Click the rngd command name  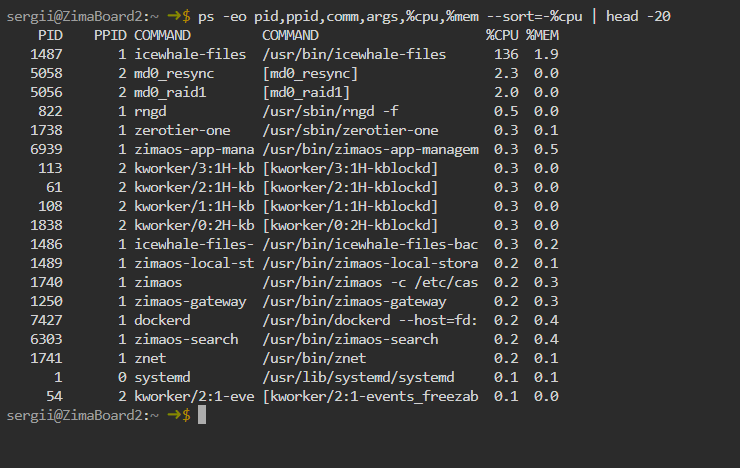151,112
